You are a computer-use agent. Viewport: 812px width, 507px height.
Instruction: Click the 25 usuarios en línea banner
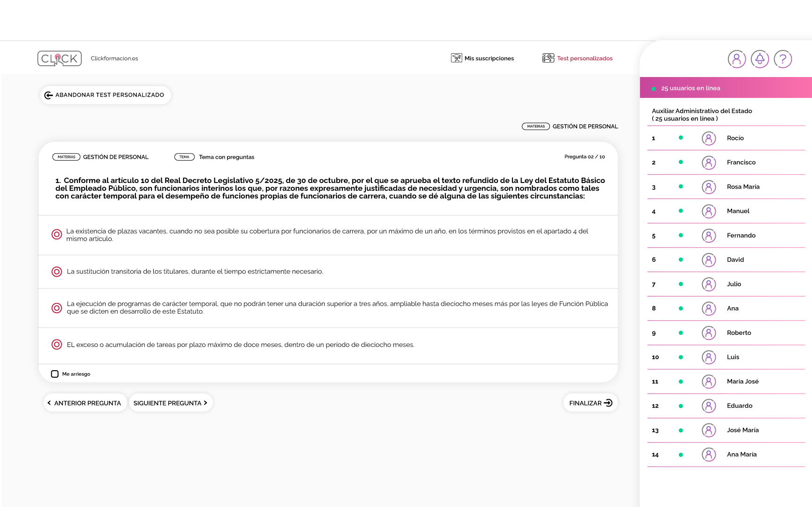pyautogui.click(x=725, y=88)
